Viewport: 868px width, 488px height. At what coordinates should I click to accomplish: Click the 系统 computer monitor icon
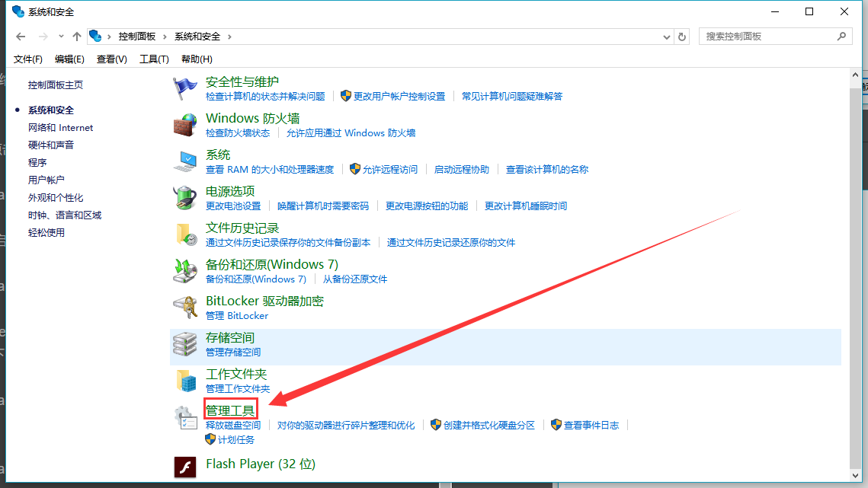coord(184,161)
